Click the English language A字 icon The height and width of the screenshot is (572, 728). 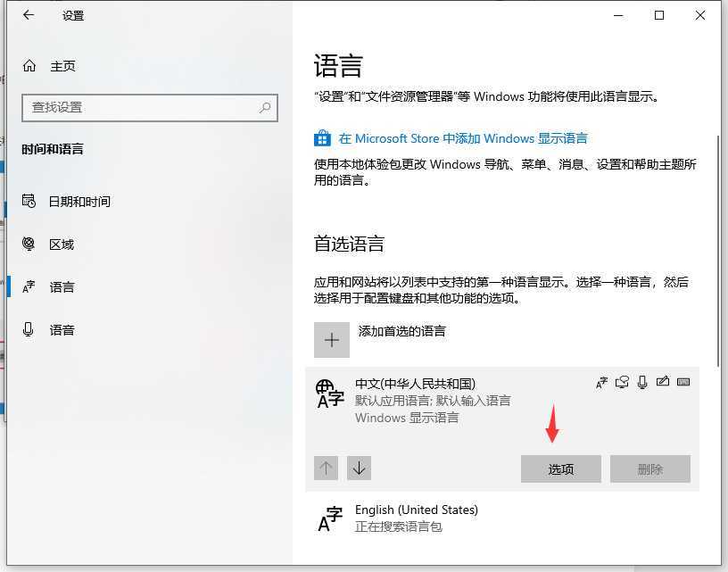pyautogui.click(x=330, y=519)
